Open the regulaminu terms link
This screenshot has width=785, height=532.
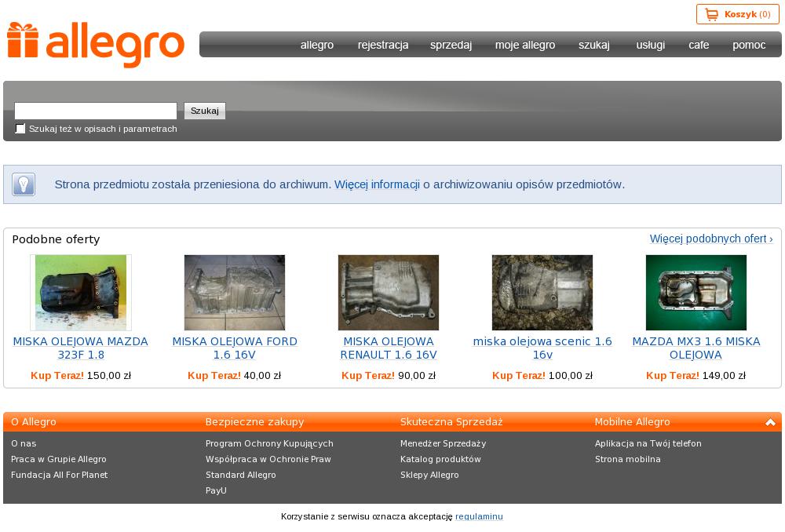tap(479, 516)
